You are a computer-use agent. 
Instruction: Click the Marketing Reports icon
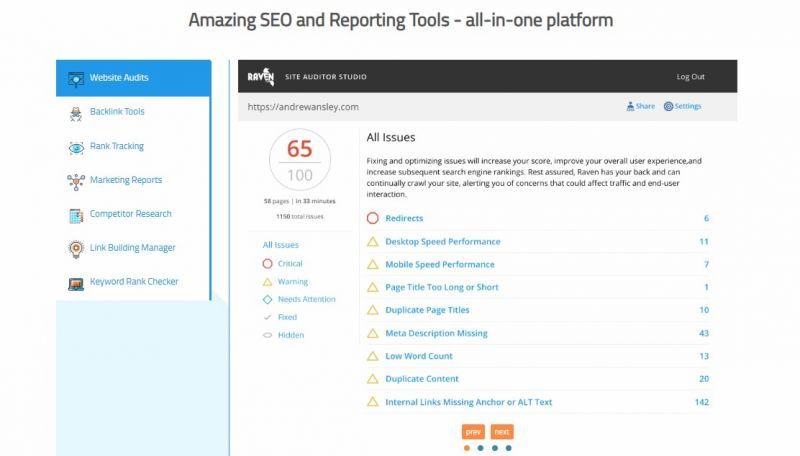75,181
